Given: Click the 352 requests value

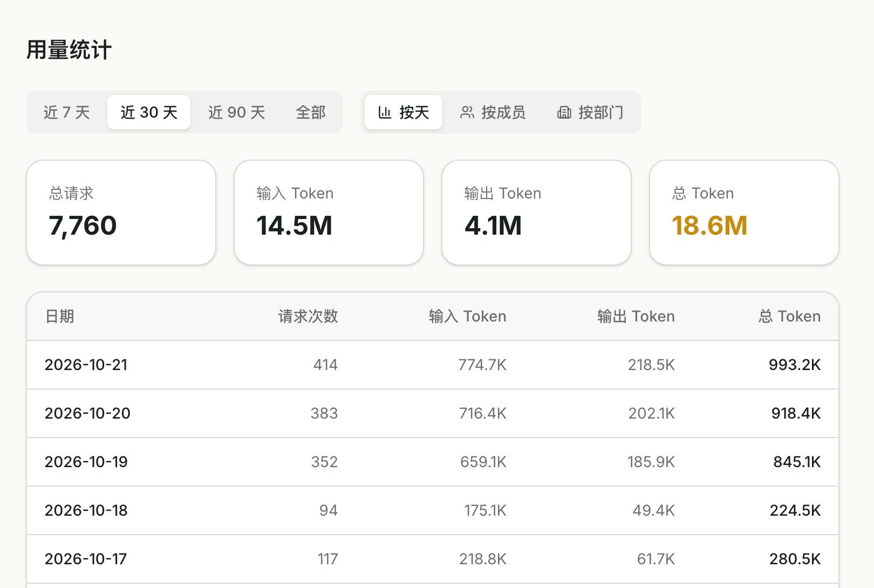Looking at the screenshot, I should (x=325, y=462).
